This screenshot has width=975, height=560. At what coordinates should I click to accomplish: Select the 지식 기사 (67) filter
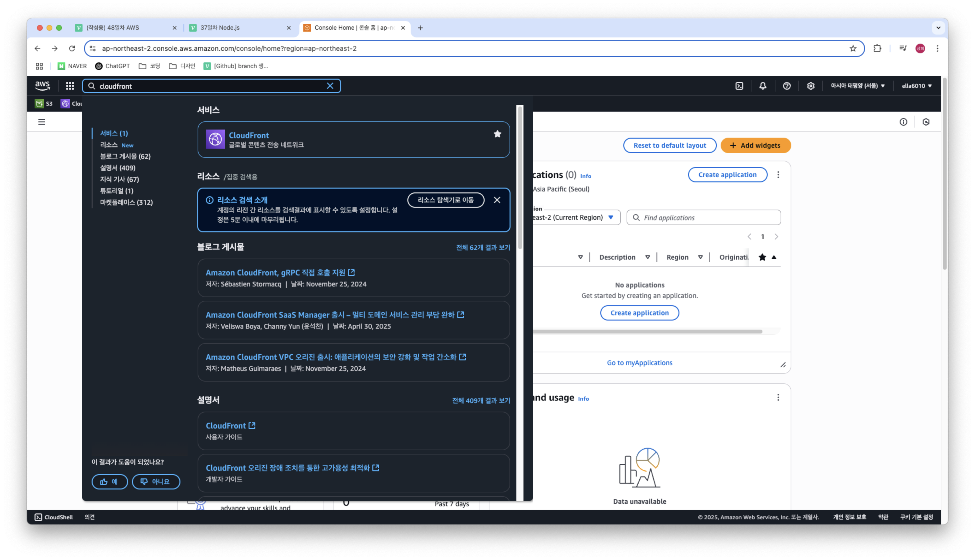(x=119, y=179)
